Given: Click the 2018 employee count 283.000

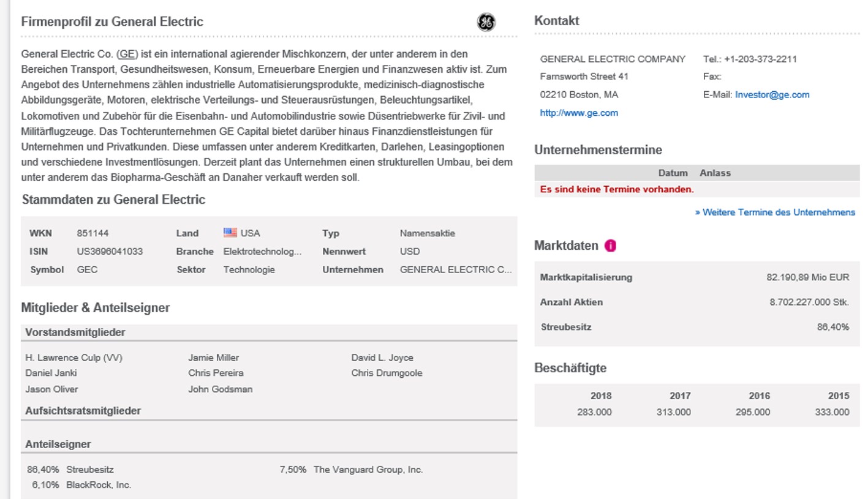Looking at the screenshot, I should click(x=594, y=412).
